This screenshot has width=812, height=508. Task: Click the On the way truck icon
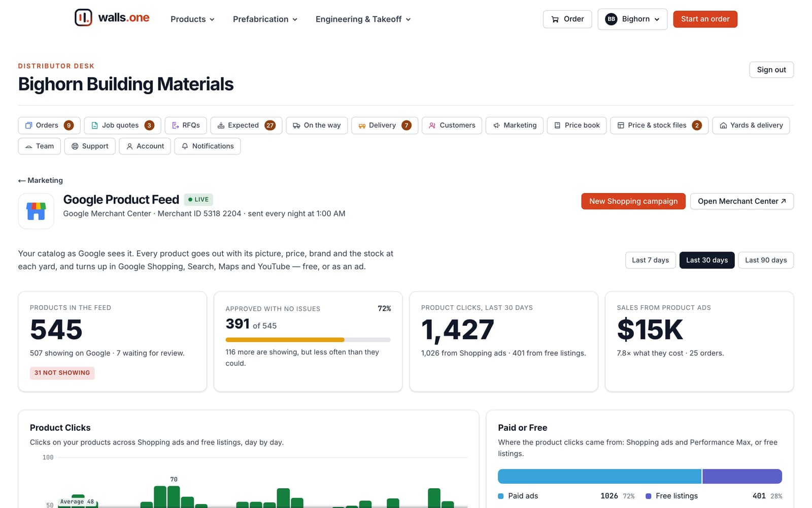[296, 125]
